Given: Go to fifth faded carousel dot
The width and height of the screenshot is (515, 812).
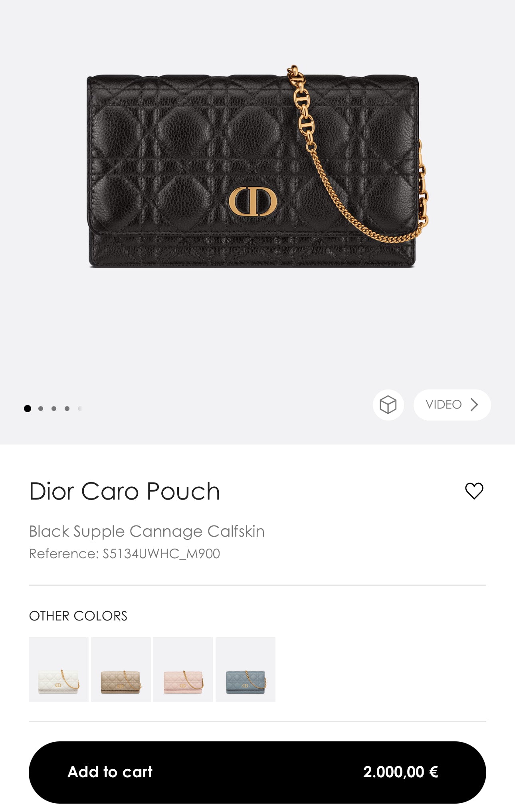Looking at the screenshot, I should click(80, 409).
